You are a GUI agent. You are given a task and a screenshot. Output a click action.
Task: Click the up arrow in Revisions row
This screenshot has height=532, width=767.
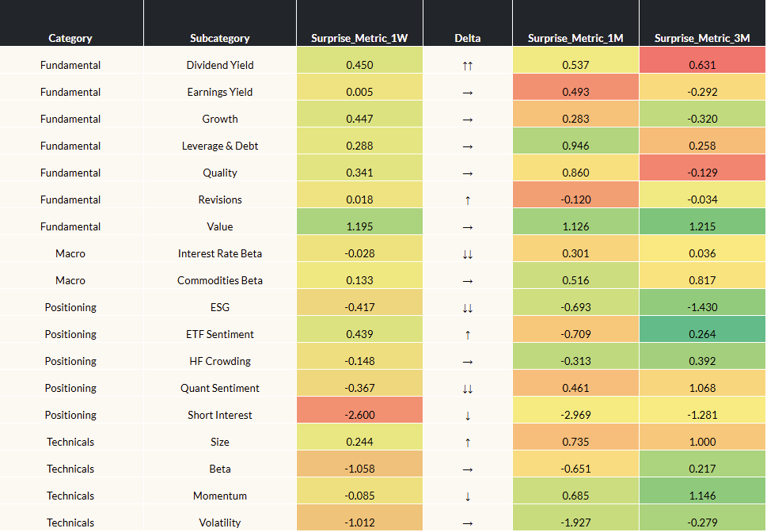tap(468, 200)
